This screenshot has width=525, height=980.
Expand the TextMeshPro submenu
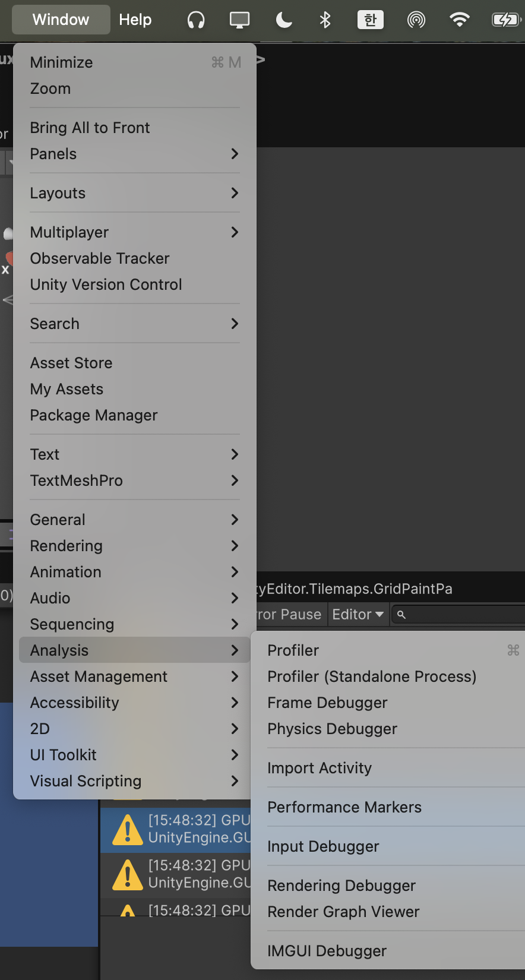click(x=135, y=480)
